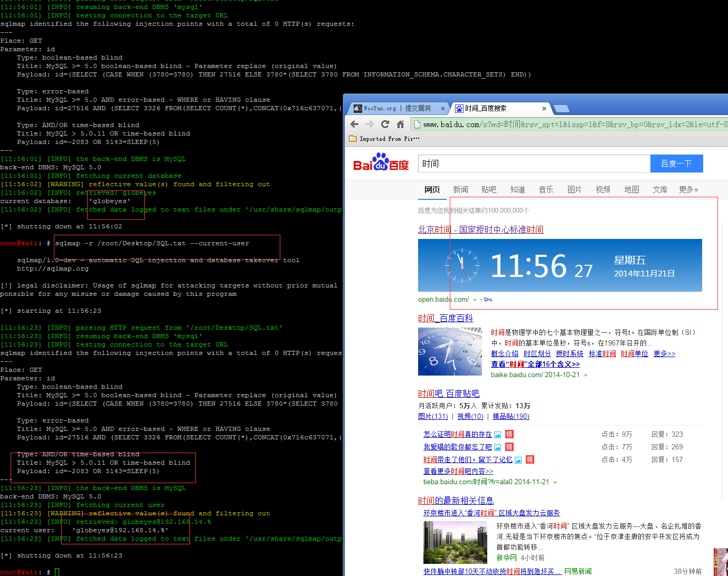Select the 网页 search tab
This screenshot has height=576, width=728.
pyautogui.click(x=432, y=189)
